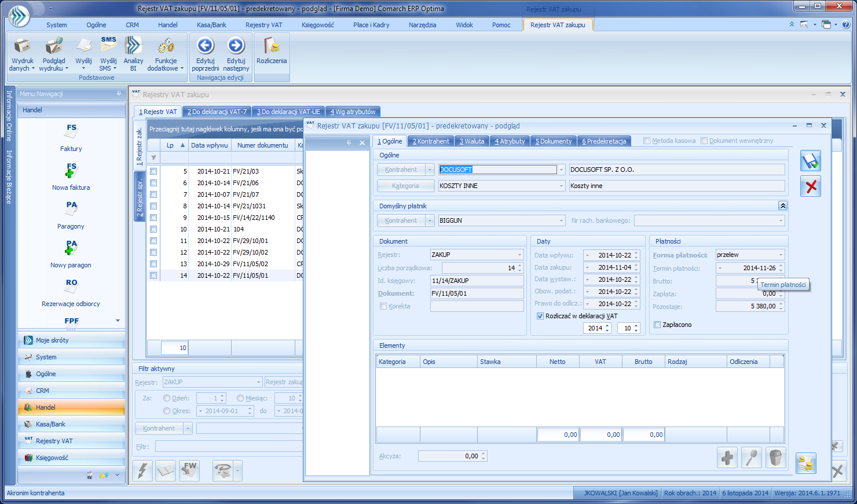Open Faktury in navigation menu

click(x=71, y=138)
